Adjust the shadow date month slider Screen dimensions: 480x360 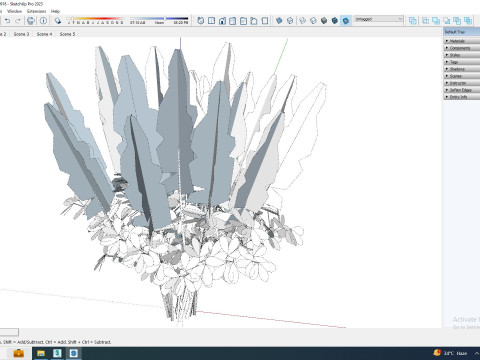(x=95, y=19)
